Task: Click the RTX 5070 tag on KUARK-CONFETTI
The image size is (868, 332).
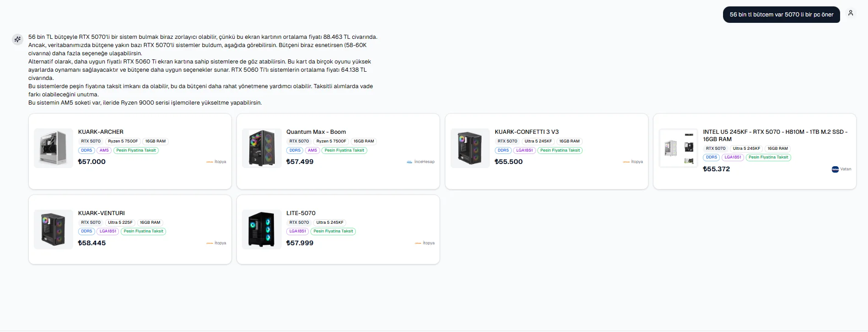Action: point(508,141)
